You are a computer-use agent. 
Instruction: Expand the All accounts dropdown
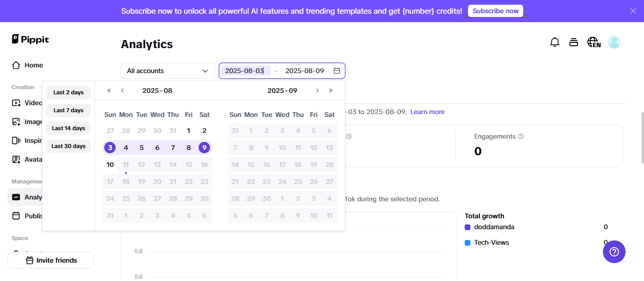point(167,71)
